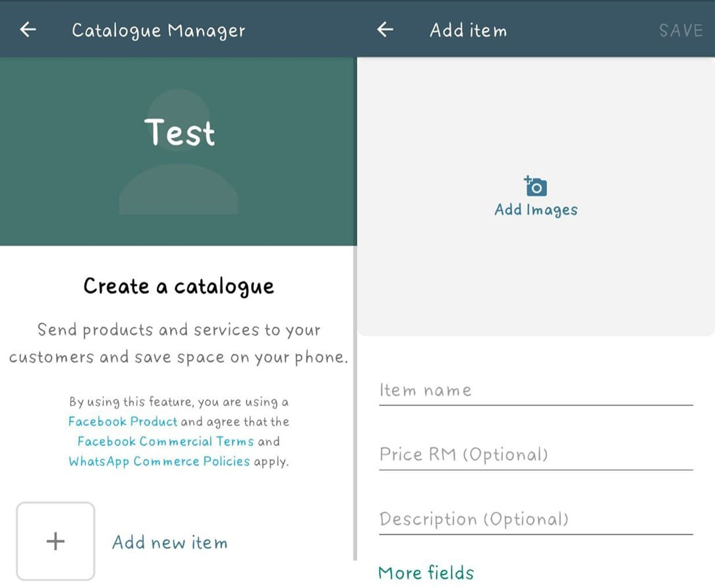715x588 pixels.
Task: Click the Price RM optional field
Action: [535, 455]
